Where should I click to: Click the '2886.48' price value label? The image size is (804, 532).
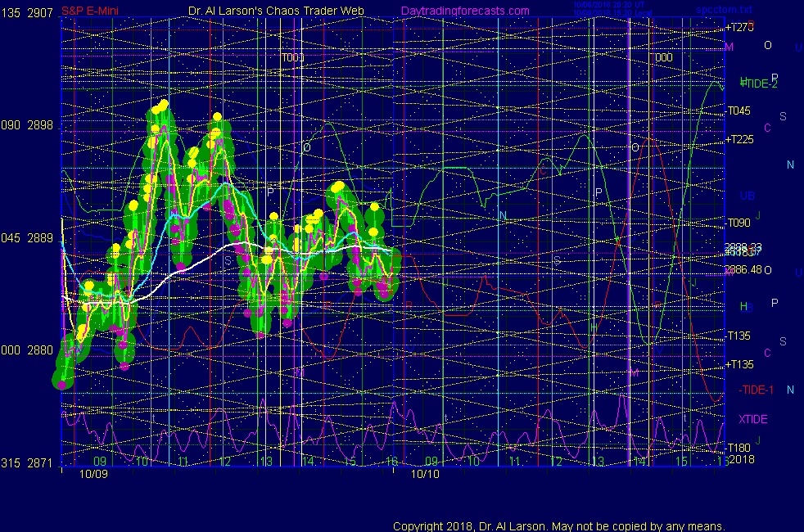[x=743, y=269]
